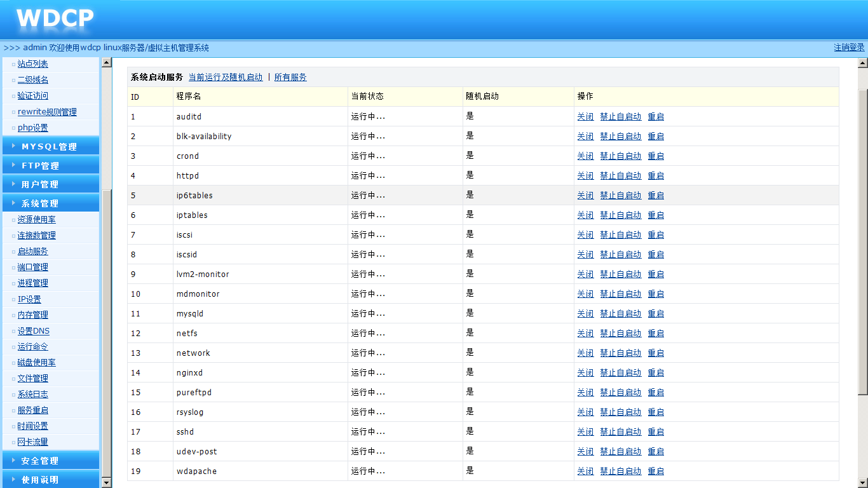Image resolution: width=868 pixels, height=488 pixels.
Task: Click 关闭 for auditd service
Action: pyautogui.click(x=585, y=117)
